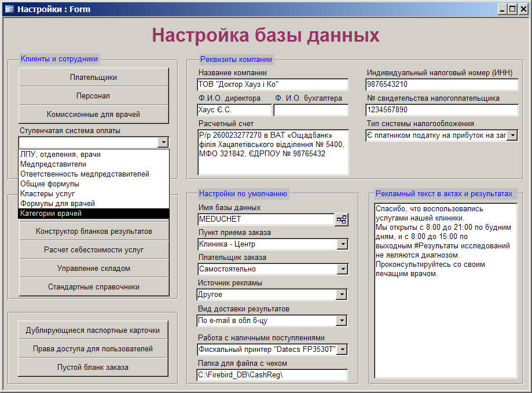Image resolution: width=532 pixels, height=393 pixels.
Task: Click the Расчетный счет text area
Action: [x=273, y=152]
